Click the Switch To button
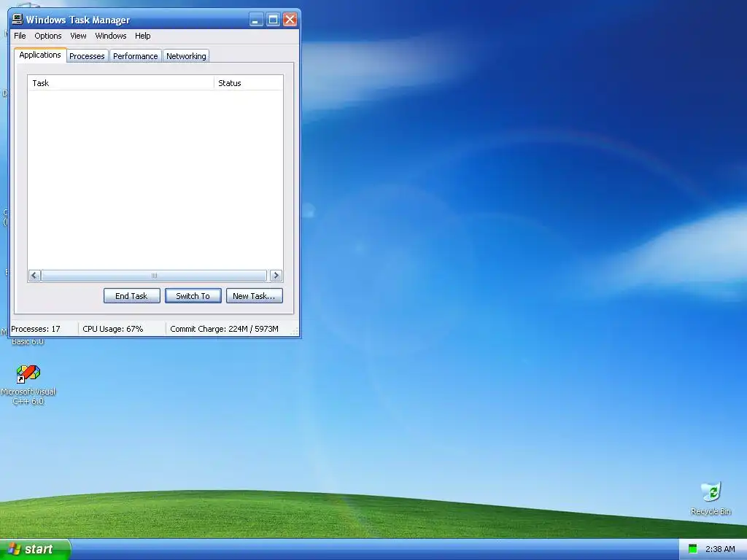Screen dimensions: 747x560 point(193,296)
